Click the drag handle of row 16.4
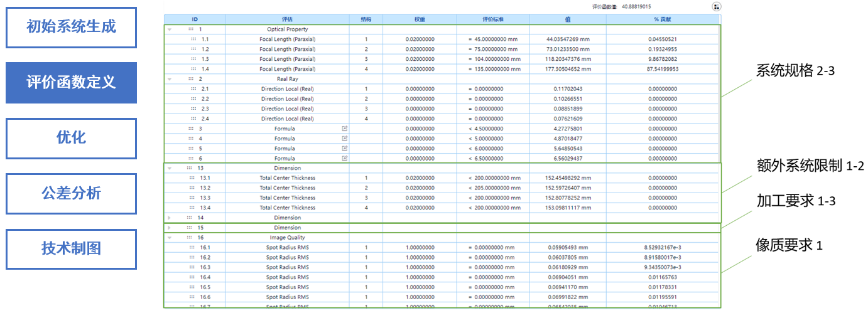This screenshot has width=868, height=313. coord(192,277)
